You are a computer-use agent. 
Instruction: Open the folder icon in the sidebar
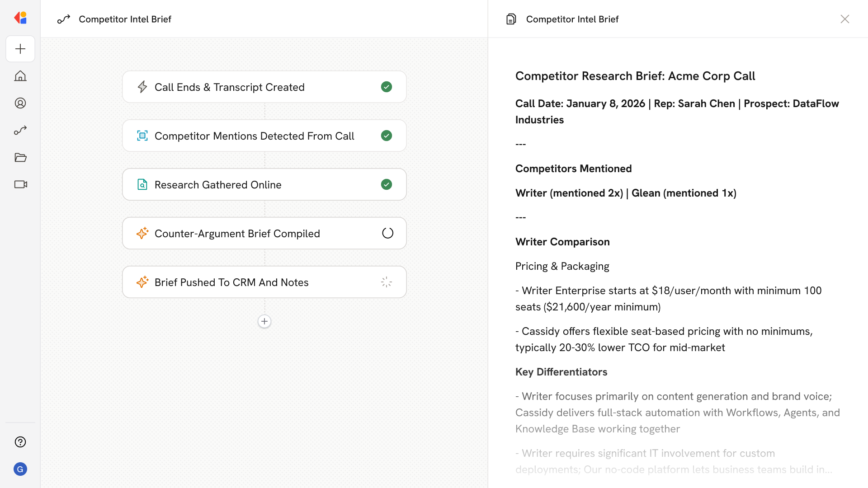[20, 157]
